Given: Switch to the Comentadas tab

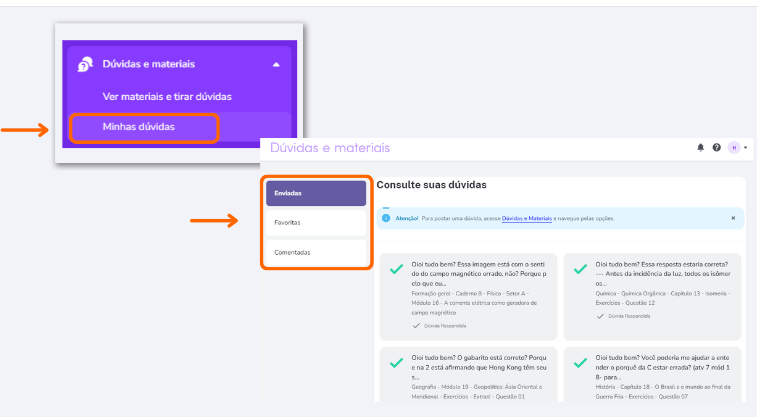Looking at the screenshot, I should click(316, 252).
